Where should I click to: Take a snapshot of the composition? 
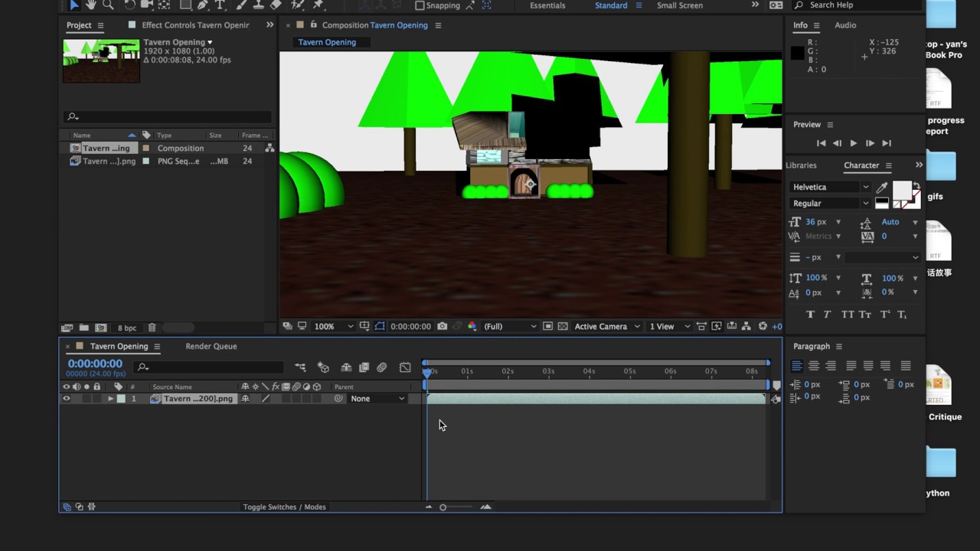(x=442, y=326)
